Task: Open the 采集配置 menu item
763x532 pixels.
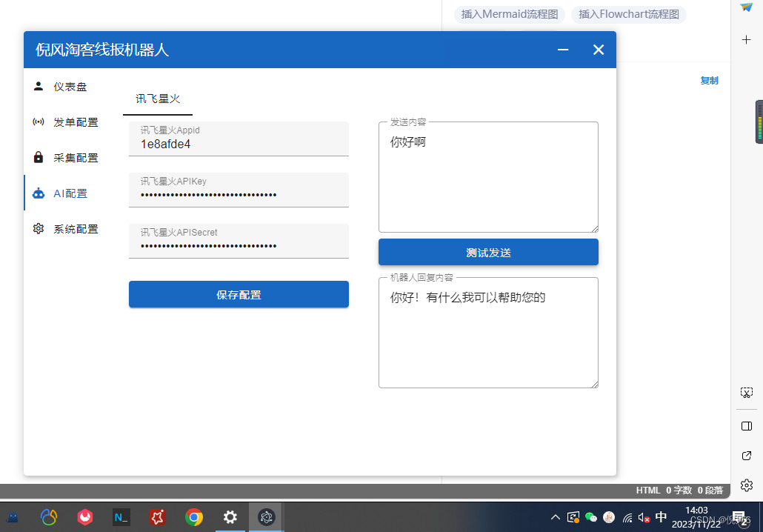Action: point(70,158)
